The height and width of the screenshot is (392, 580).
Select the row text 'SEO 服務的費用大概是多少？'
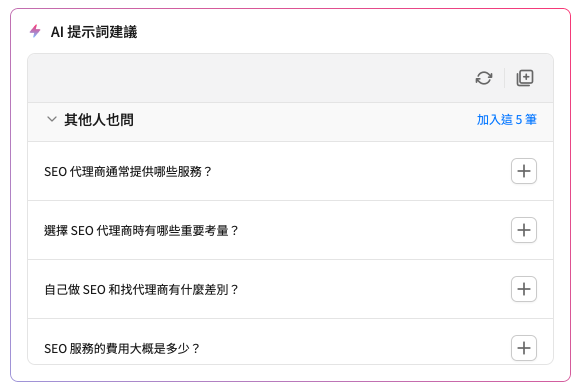click(x=122, y=348)
